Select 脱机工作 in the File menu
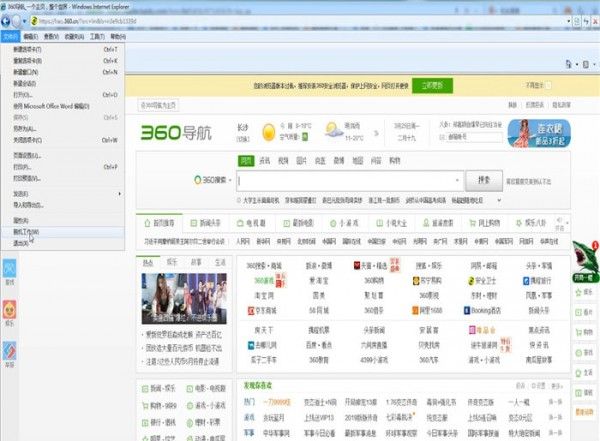This screenshot has width=600, height=441. coord(63,232)
